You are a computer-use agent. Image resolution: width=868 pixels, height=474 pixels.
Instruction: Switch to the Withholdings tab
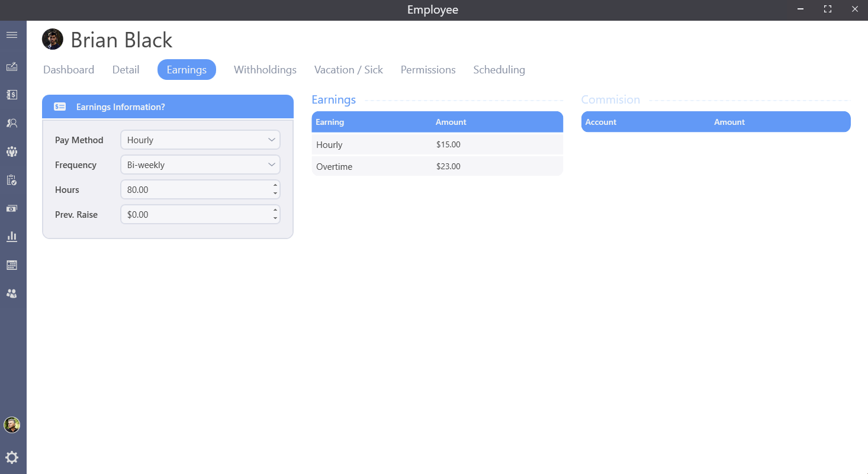coord(265,70)
